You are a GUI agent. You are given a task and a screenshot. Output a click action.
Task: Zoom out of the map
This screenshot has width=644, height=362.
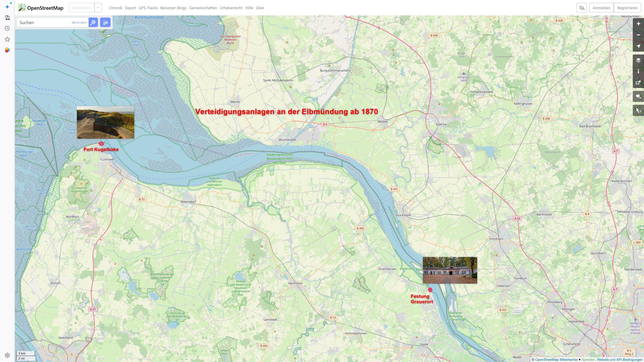pyautogui.click(x=638, y=35)
